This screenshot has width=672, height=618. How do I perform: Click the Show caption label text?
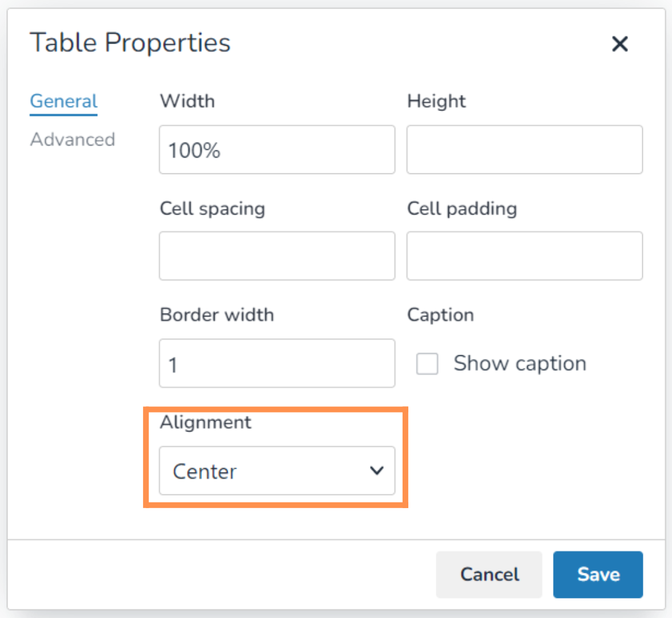click(519, 364)
